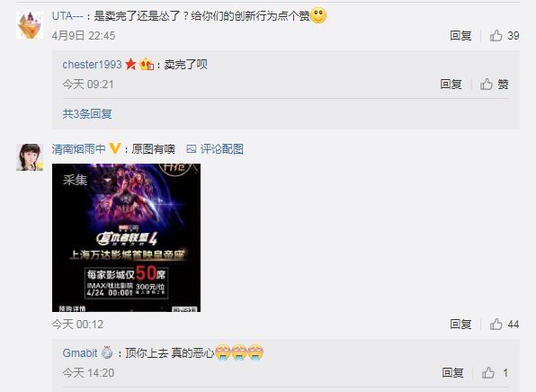Screen dimensions: 536x392
Task: Like Gmabit's reply with 1 like
Action: 488,372
